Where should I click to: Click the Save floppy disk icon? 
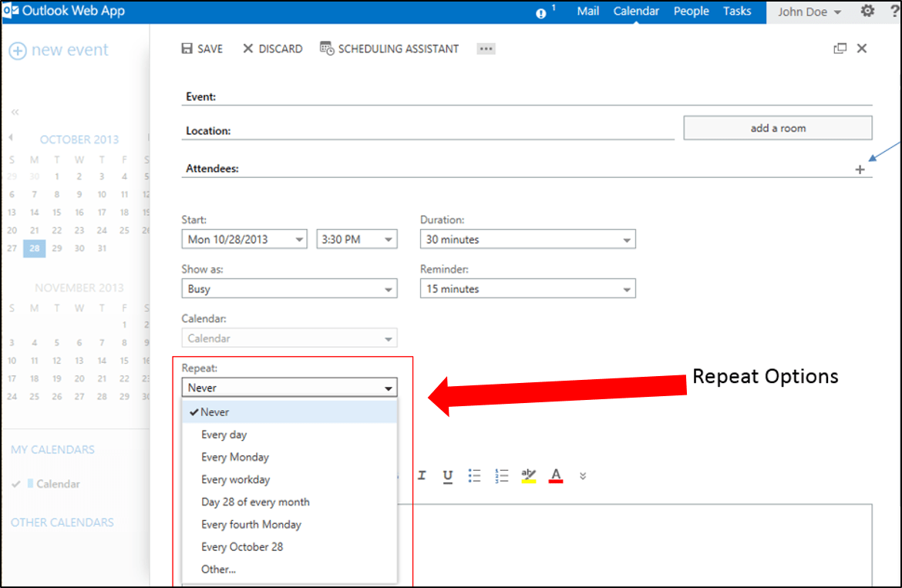point(187,49)
